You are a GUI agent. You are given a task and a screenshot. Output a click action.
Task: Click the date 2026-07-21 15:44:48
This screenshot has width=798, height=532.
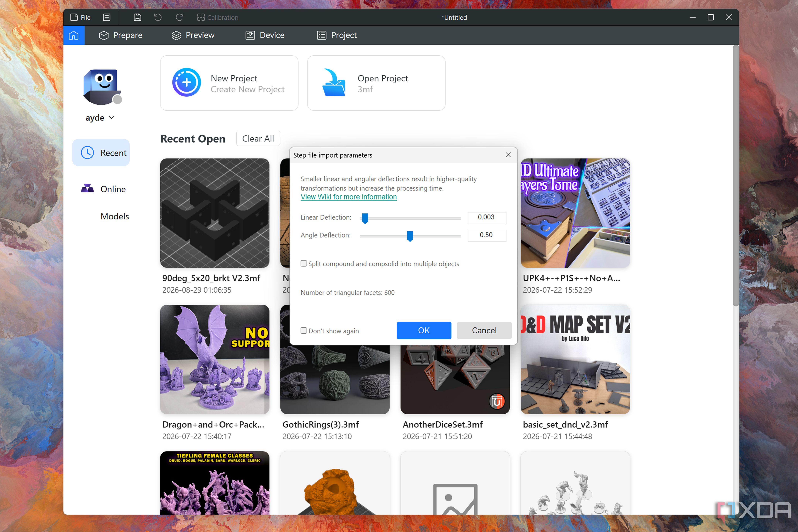(x=557, y=436)
